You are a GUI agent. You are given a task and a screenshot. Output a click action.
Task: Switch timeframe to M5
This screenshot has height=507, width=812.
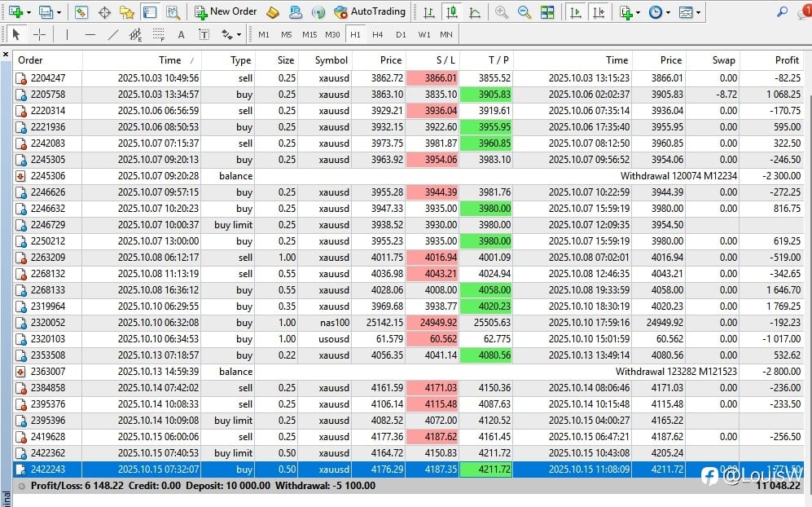[x=287, y=35]
